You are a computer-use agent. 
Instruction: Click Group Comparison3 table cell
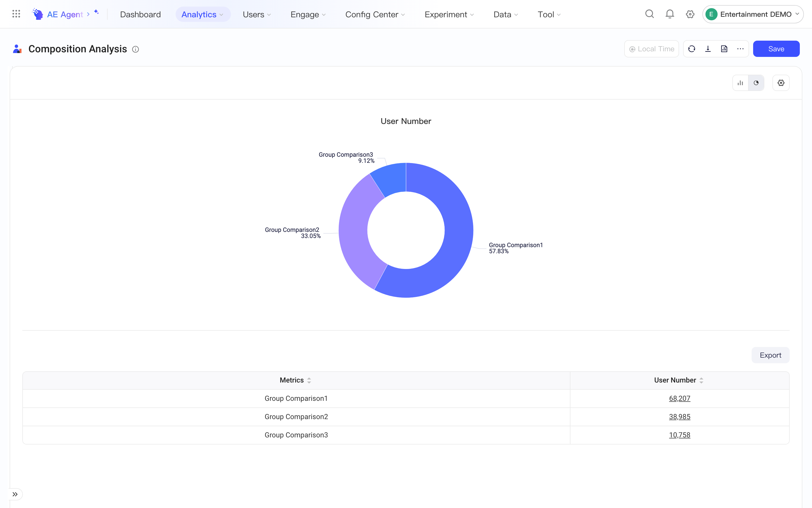pyautogui.click(x=296, y=435)
